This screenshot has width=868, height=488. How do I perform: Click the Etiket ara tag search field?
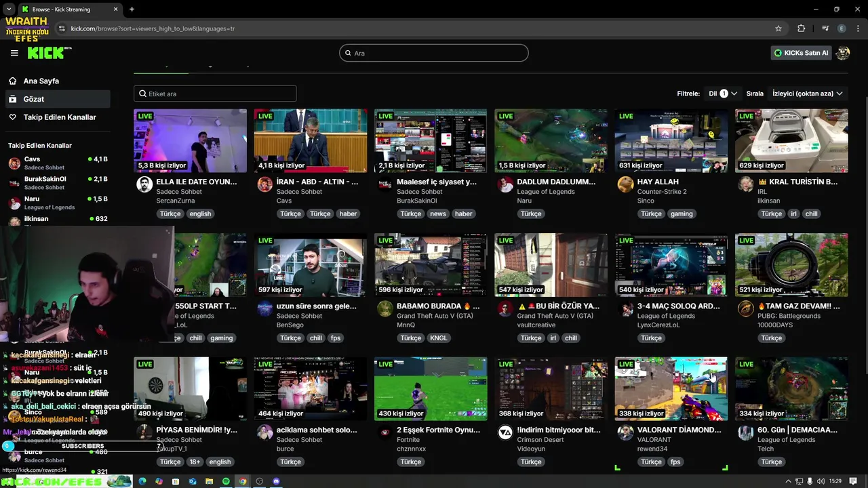[215, 94]
